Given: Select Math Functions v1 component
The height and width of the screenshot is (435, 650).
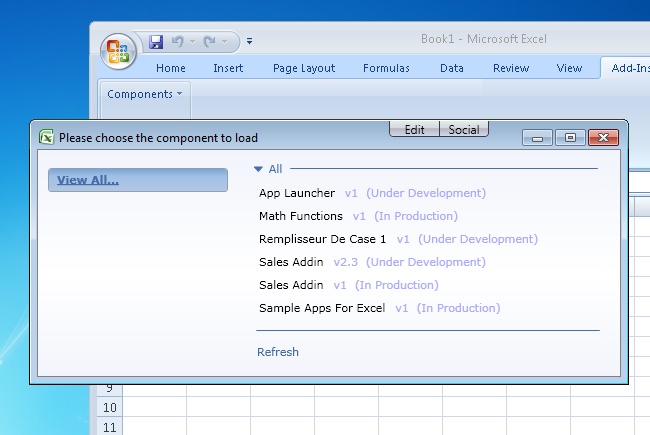Looking at the screenshot, I should (358, 216).
